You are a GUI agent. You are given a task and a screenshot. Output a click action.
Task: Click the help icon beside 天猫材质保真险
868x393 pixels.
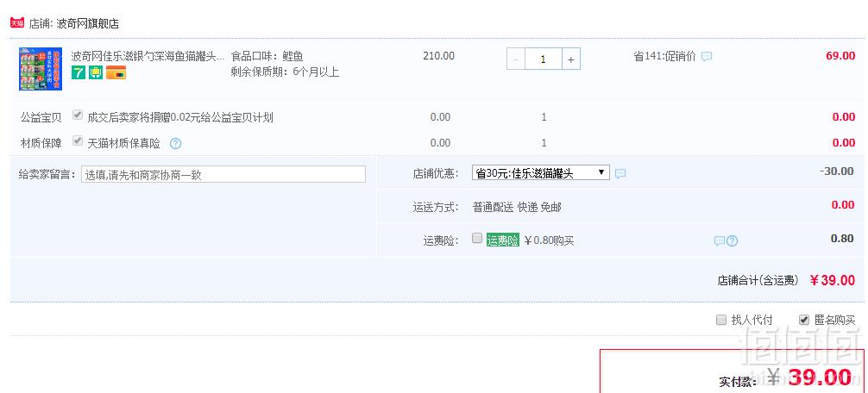(175, 144)
